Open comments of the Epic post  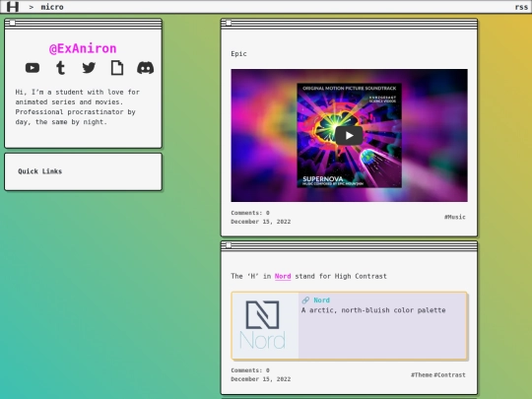click(250, 213)
